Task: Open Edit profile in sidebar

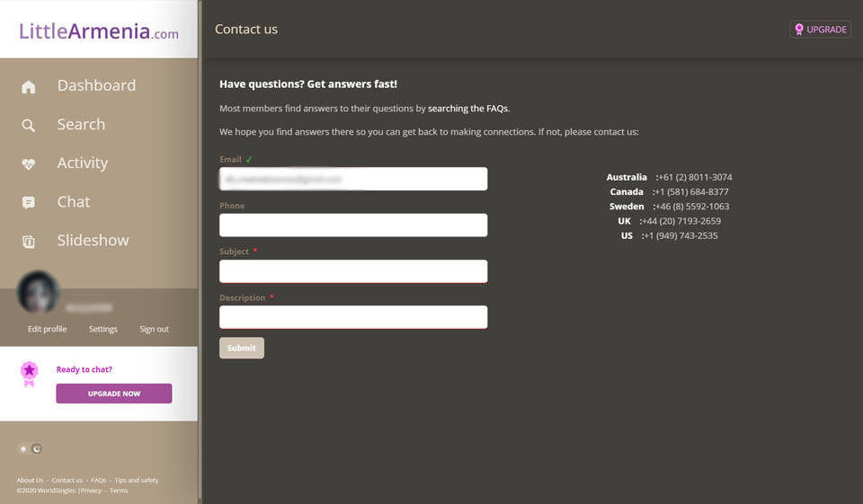Action: [x=47, y=329]
